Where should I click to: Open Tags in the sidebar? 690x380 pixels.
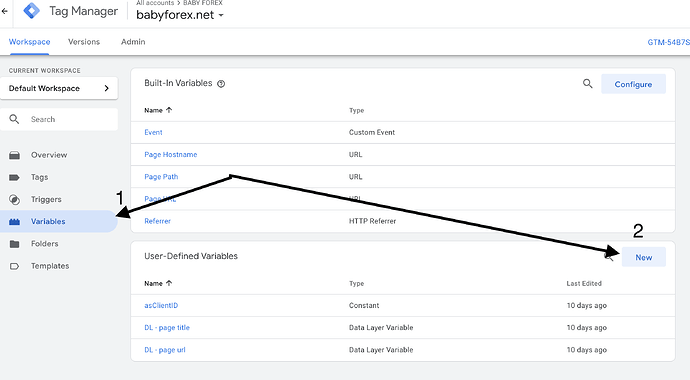(40, 177)
